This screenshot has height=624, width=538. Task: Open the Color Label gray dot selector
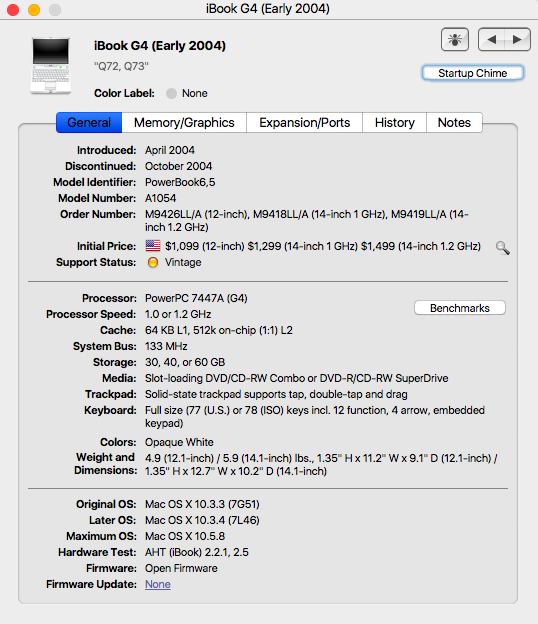172,94
